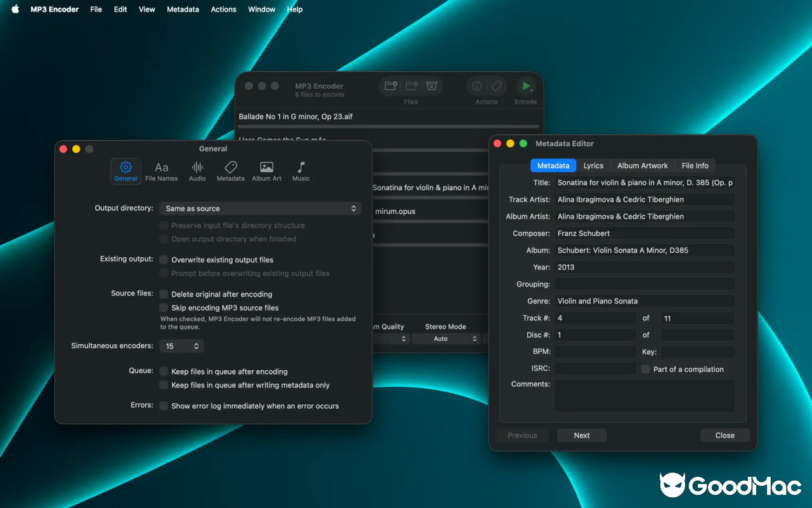Click the ISRC field

(595, 368)
